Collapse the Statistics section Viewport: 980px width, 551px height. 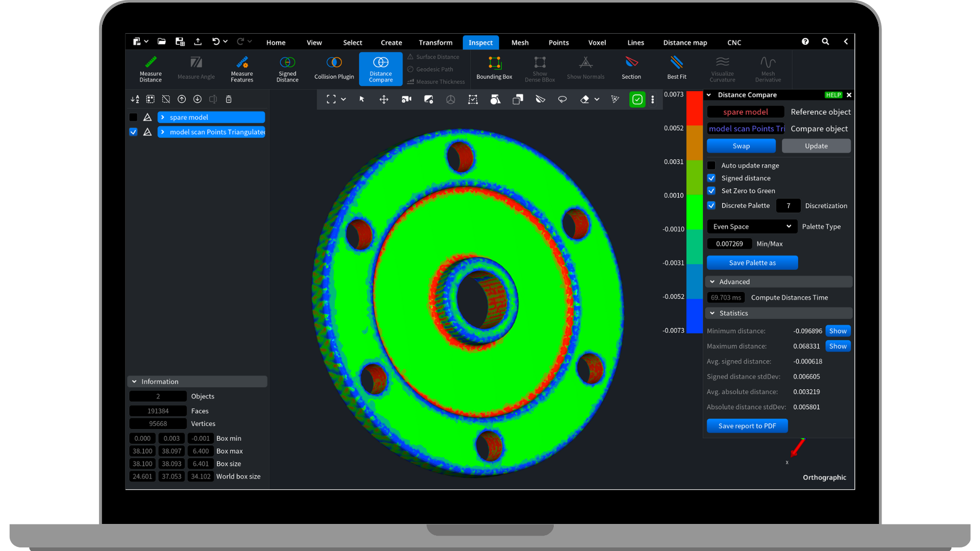click(x=713, y=313)
